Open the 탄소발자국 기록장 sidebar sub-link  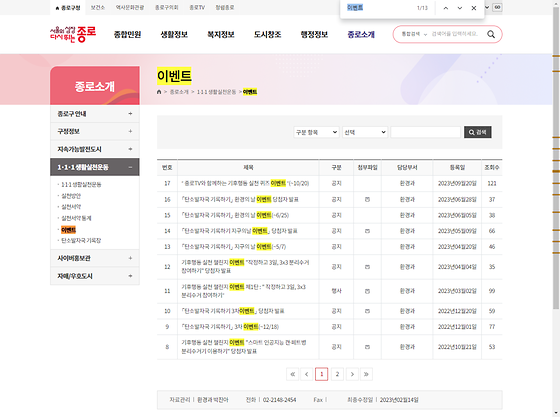click(x=81, y=241)
